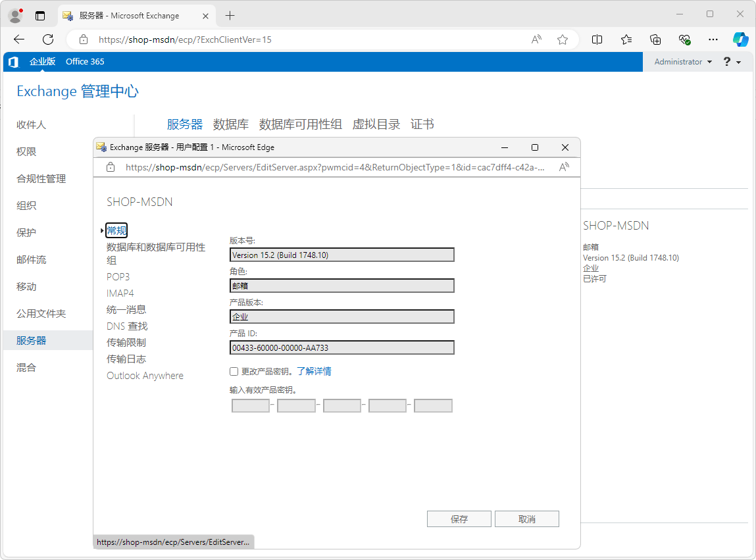
Task: Click the 产品版本 field showing 企业
Action: (342, 317)
